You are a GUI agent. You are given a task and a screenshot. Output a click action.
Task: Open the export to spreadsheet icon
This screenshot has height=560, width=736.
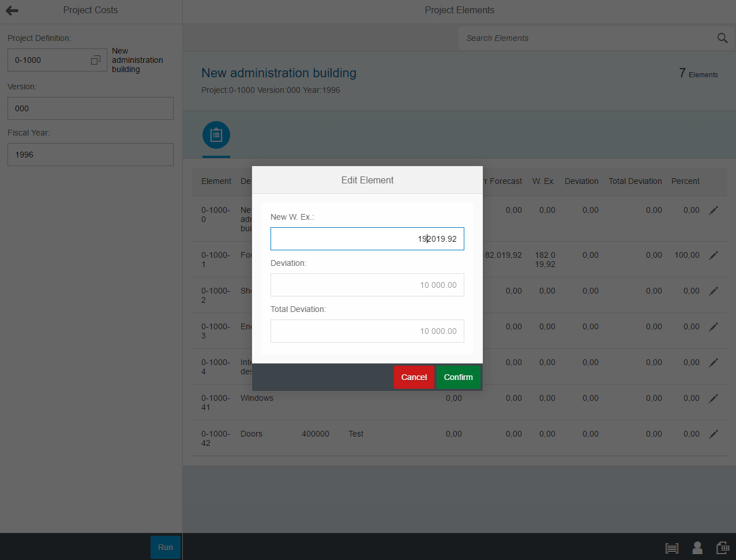[723, 547]
